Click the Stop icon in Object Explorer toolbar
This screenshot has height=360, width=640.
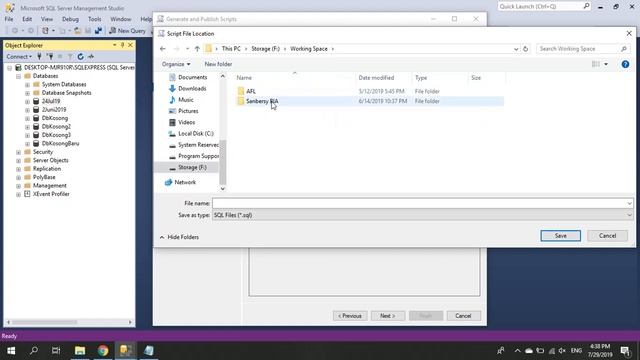[60, 56]
